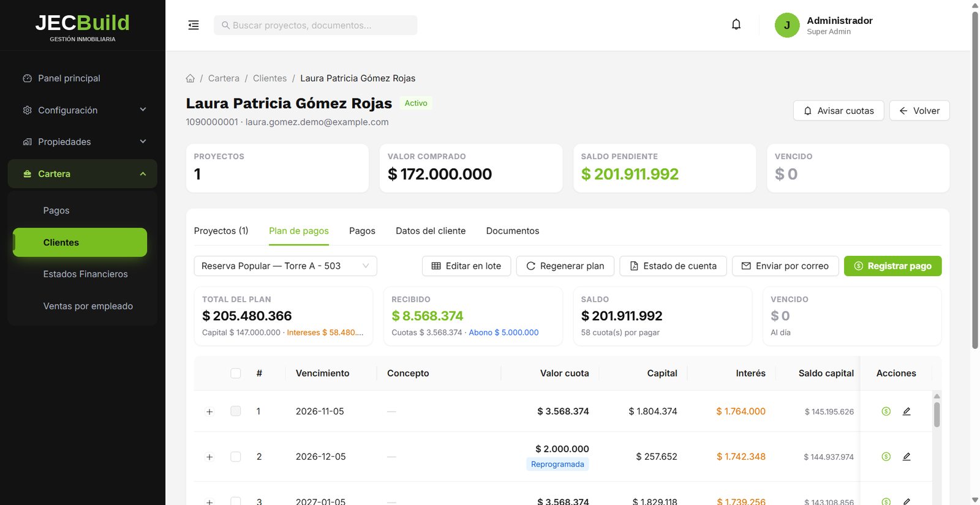The image size is (980, 505).
Task: Click the Clientes breadcrumb link
Action: [x=269, y=78]
